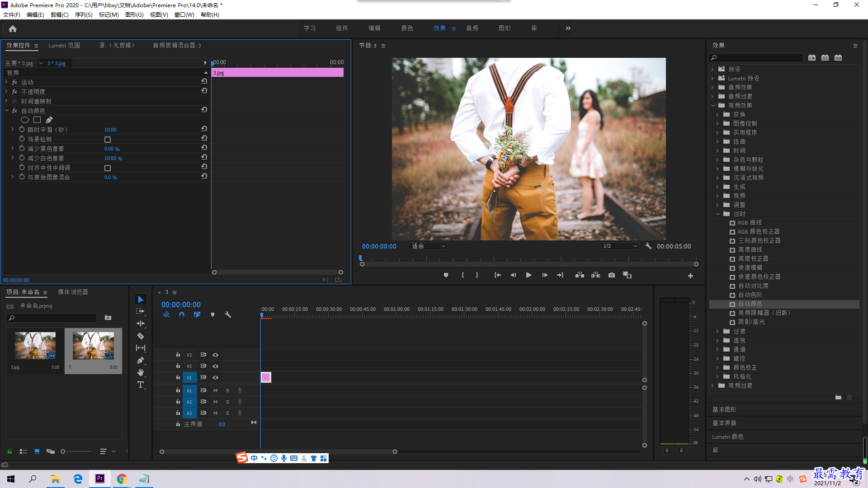Expand the 颜色校正 folder

point(718,367)
